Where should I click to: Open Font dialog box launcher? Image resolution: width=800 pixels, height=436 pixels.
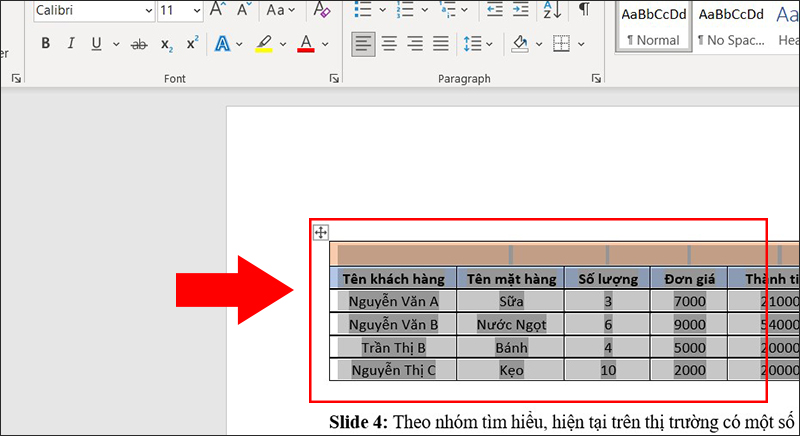point(334,78)
